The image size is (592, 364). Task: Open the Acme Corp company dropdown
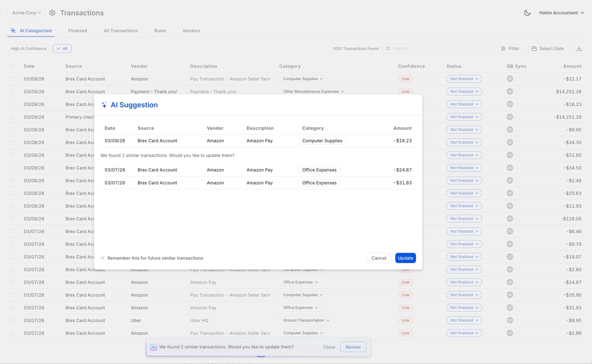point(26,13)
